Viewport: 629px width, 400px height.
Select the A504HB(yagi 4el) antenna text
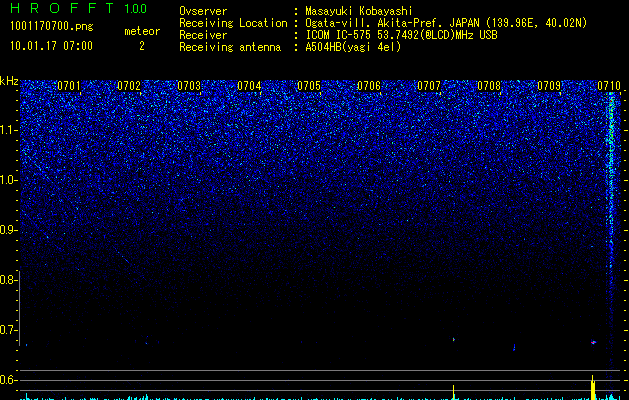(x=353, y=47)
